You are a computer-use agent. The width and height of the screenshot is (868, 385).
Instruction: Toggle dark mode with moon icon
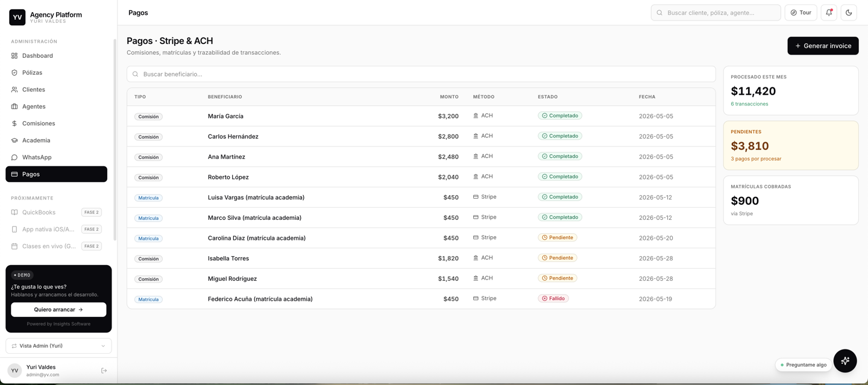tap(849, 13)
